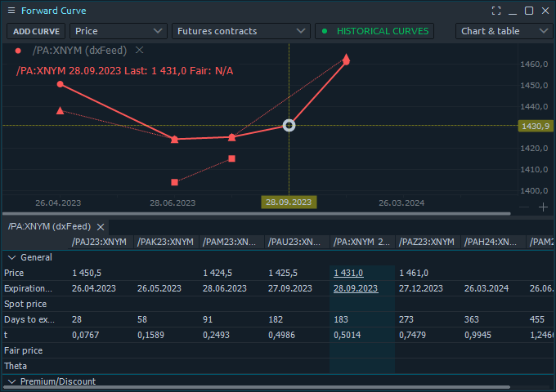
Task: Click the /PAK23:XNYM column header
Action: point(165,242)
